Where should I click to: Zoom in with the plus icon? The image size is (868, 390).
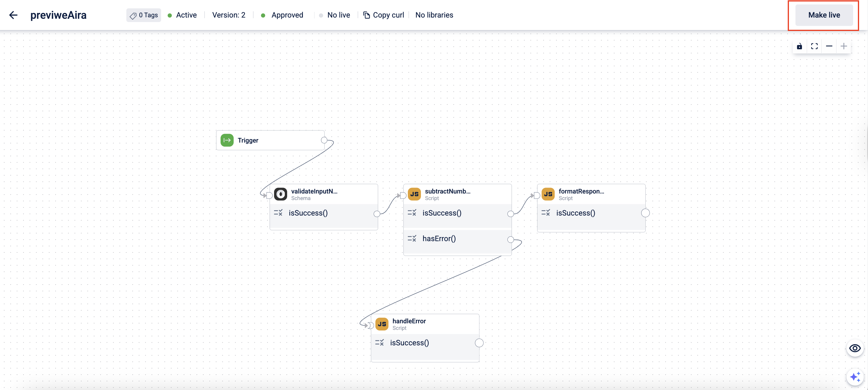(x=843, y=46)
